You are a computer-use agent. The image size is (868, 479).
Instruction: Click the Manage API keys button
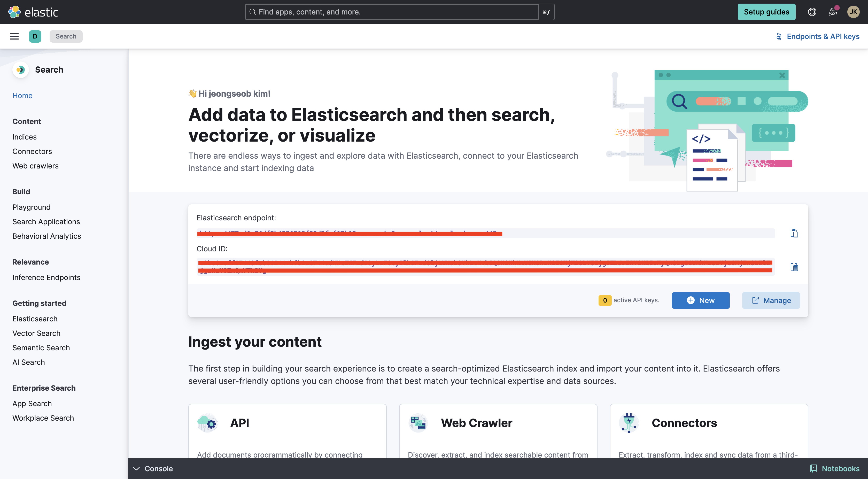[771, 300]
